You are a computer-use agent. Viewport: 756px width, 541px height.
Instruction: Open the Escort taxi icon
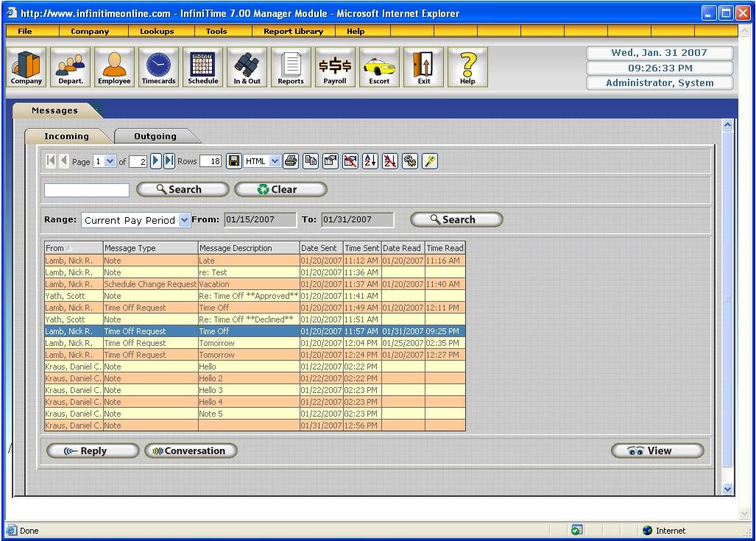tap(379, 67)
